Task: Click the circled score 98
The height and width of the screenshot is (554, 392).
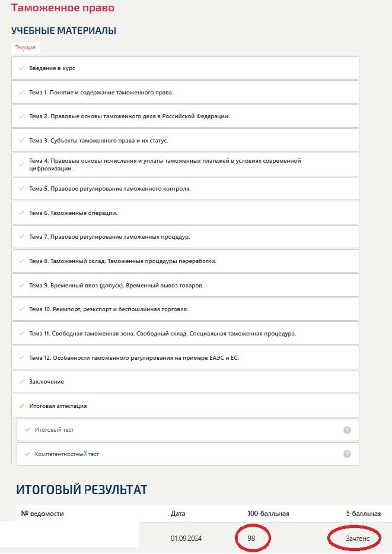Action: click(x=251, y=539)
